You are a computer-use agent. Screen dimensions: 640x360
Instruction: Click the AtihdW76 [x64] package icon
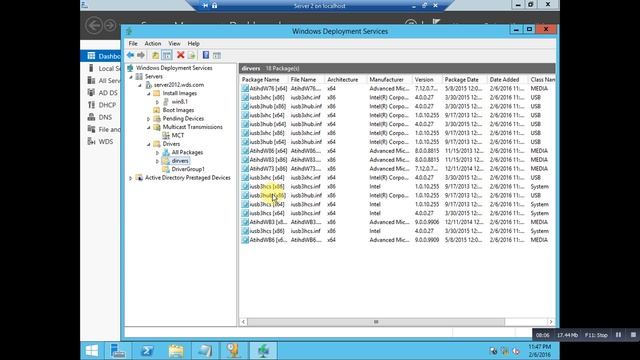tap(245, 88)
